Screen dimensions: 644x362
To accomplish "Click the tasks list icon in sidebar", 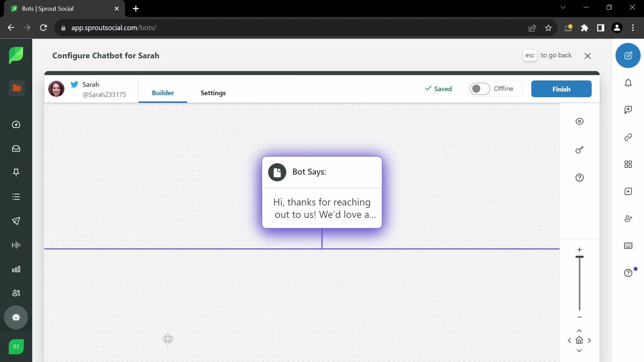I will pyautogui.click(x=16, y=197).
